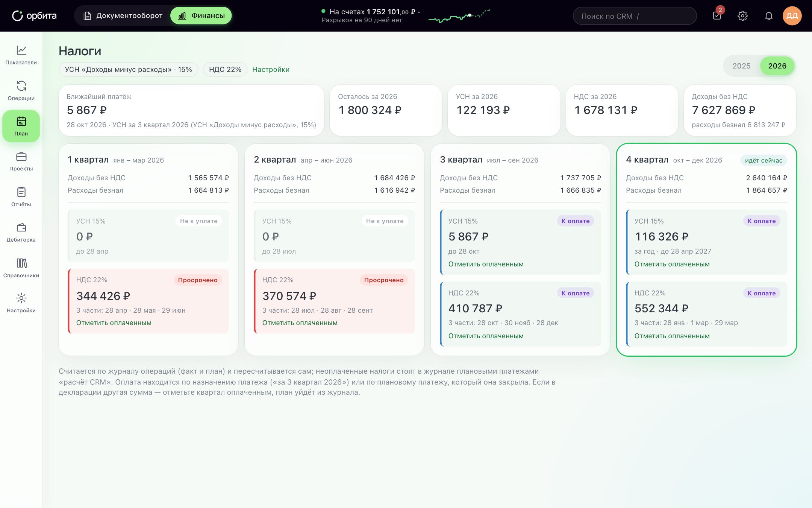
Task: Open the Проекты sidebar section
Action: tap(21, 161)
